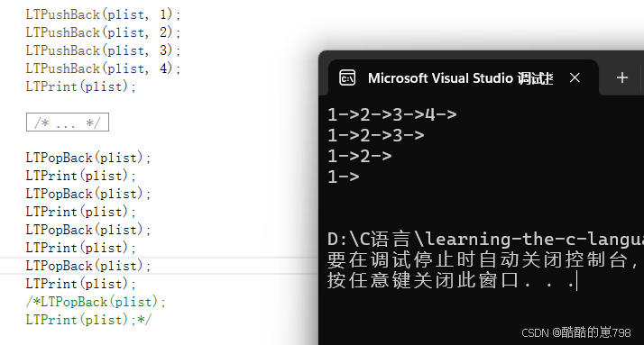The width and height of the screenshot is (644, 345).
Task: Click the LTPushBack(plist, 2) line
Action: coord(103,32)
